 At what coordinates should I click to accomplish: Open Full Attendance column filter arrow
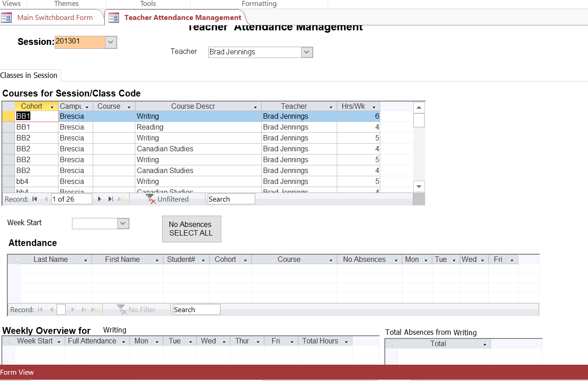[x=124, y=342]
